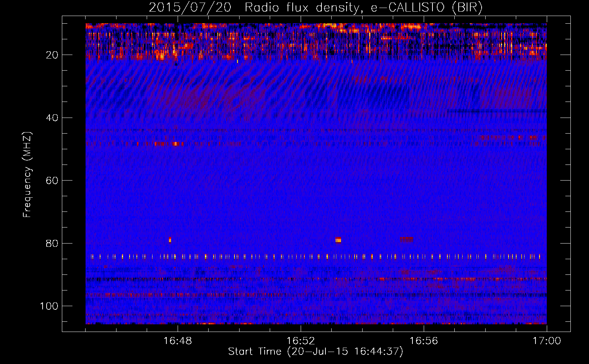
Task: Click the "100" frequency tick label
Action: coord(49,306)
